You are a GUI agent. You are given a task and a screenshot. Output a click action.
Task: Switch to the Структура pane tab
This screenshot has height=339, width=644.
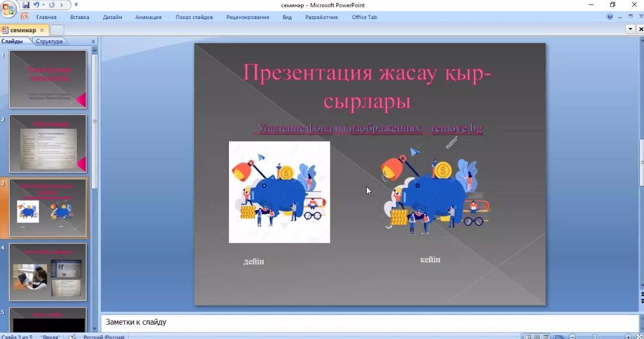pyautogui.click(x=49, y=41)
